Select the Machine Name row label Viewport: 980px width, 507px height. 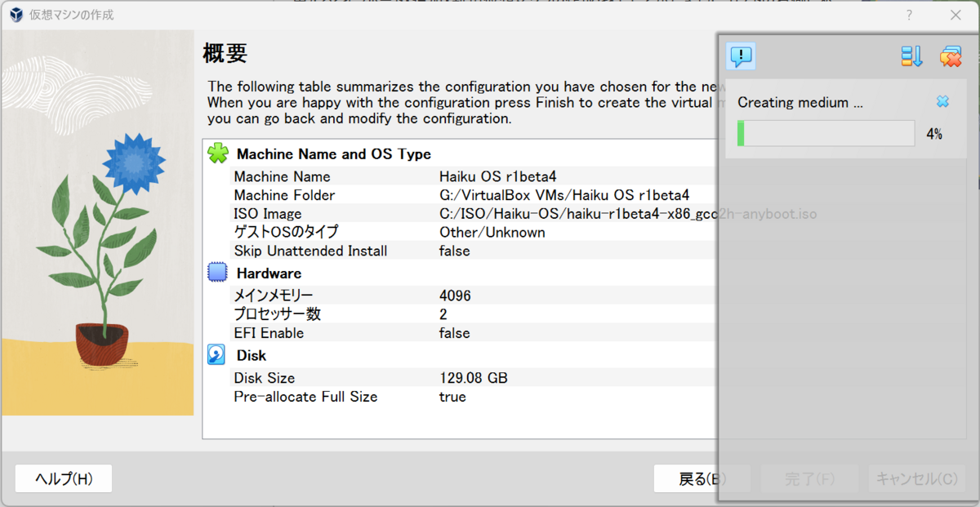[282, 176]
